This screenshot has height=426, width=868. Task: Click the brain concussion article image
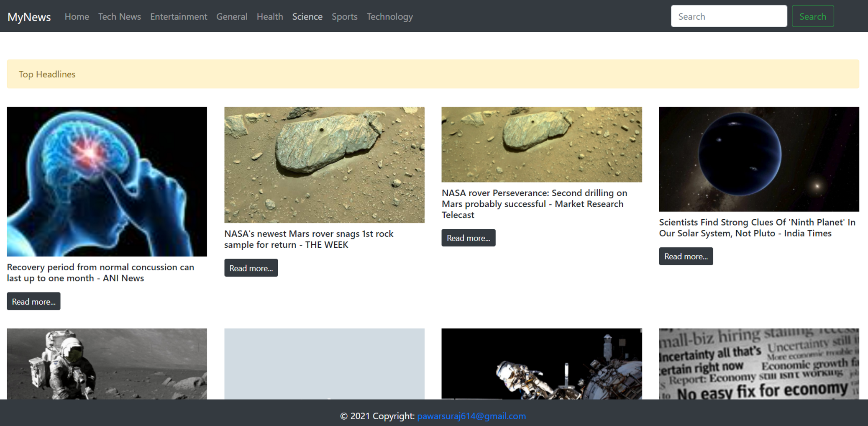(107, 181)
